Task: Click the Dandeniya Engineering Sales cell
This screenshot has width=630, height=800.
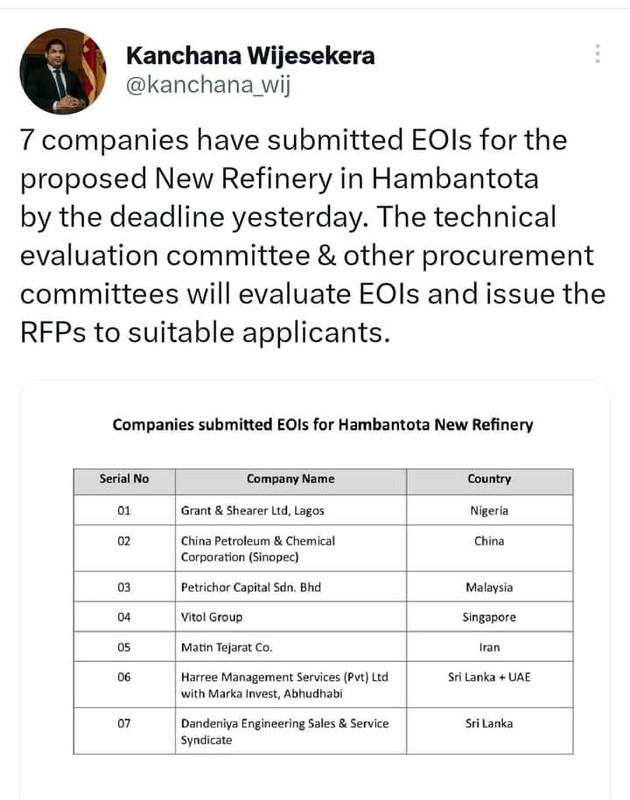Action: [x=291, y=731]
